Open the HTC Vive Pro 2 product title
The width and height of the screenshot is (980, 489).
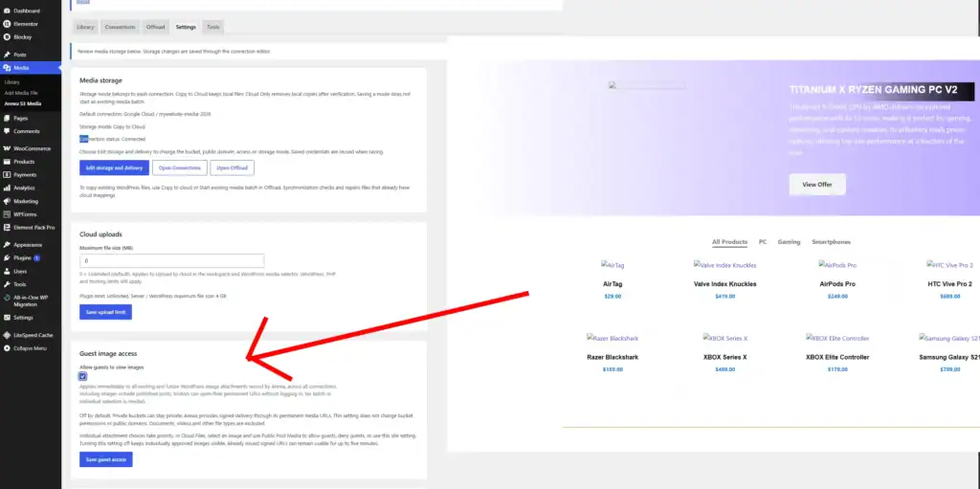pyautogui.click(x=950, y=284)
